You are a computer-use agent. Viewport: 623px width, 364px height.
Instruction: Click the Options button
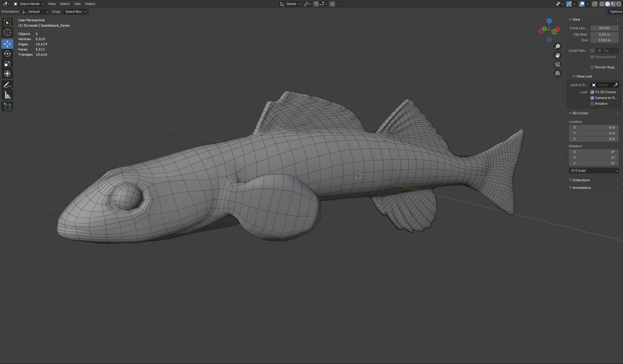[x=616, y=12]
